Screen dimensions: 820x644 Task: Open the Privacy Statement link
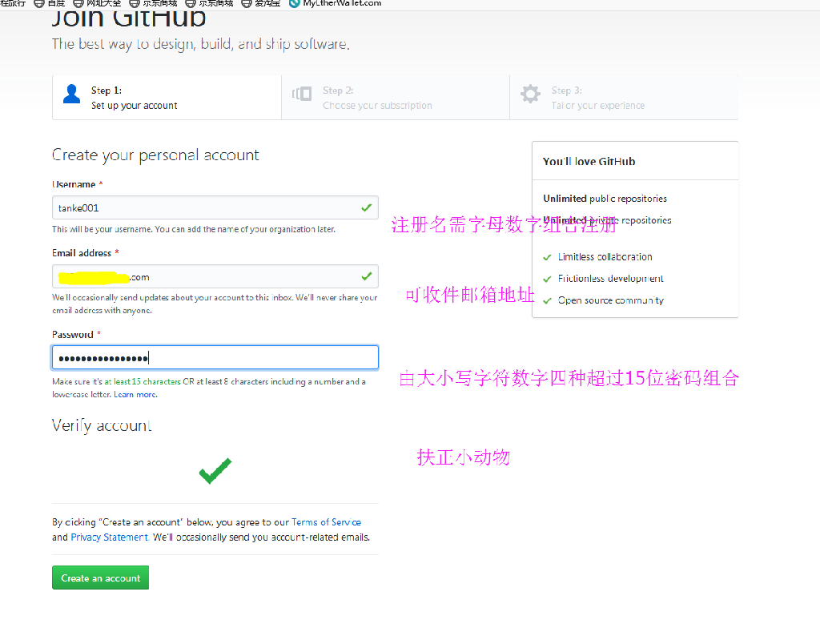click(110, 537)
